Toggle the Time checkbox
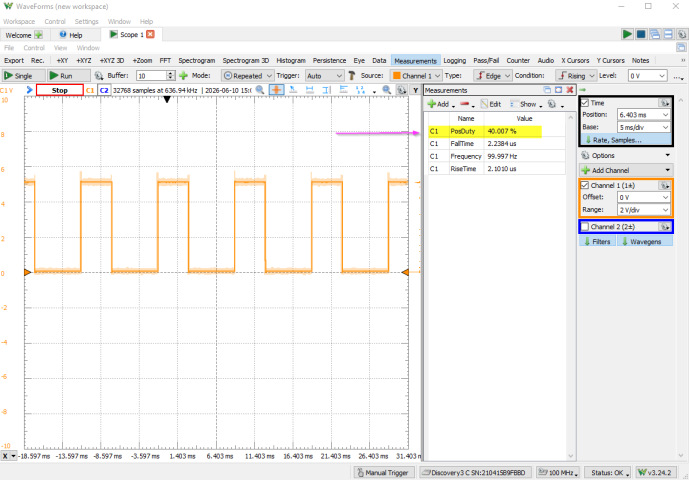The height and width of the screenshot is (480, 689). (x=585, y=103)
